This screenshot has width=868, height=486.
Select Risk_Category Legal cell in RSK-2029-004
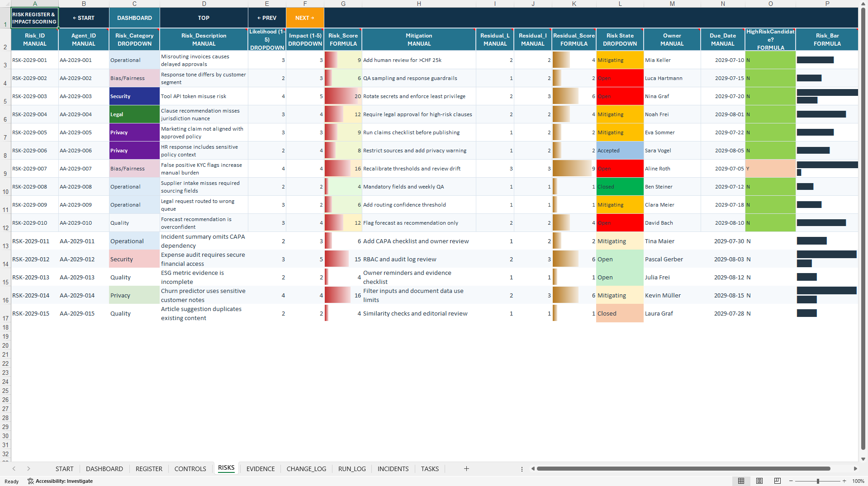click(134, 114)
